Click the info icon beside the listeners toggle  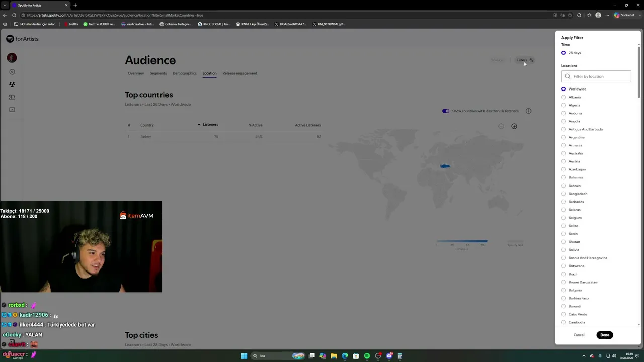(528, 111)
